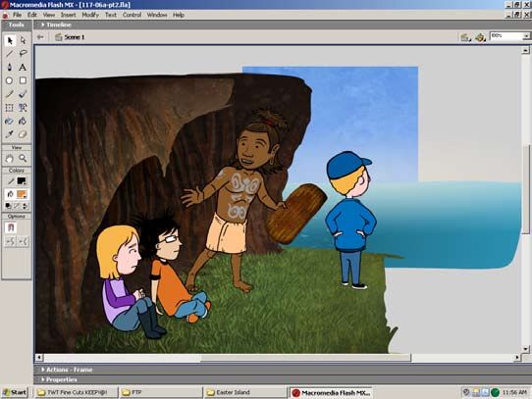Click the system tray clock 11:56 AM

click(514, 392)
